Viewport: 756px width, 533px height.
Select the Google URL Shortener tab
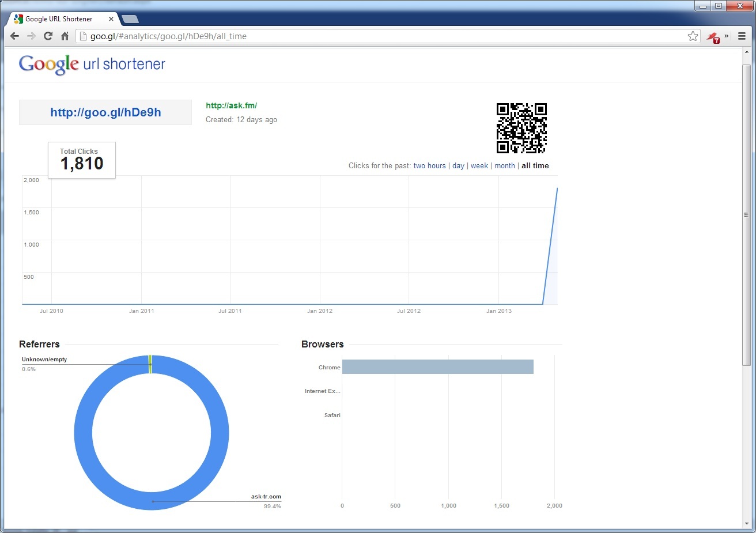coord(63,19)
